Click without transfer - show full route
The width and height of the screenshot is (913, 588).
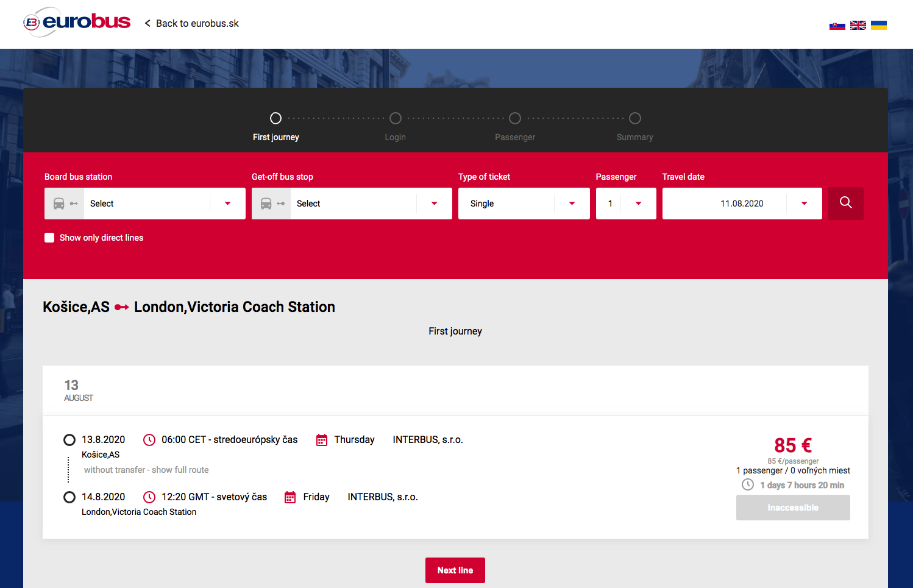[146, 470]
